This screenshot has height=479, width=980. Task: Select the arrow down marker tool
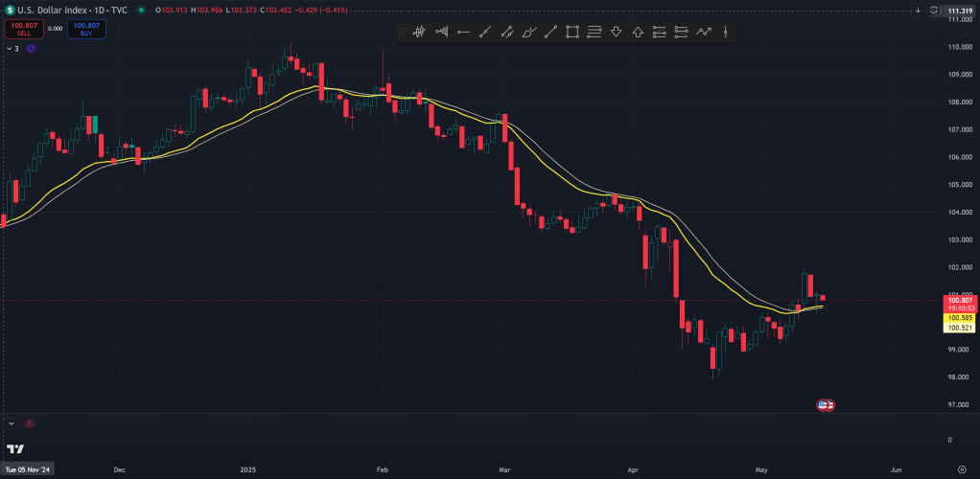tap(616, 32)
